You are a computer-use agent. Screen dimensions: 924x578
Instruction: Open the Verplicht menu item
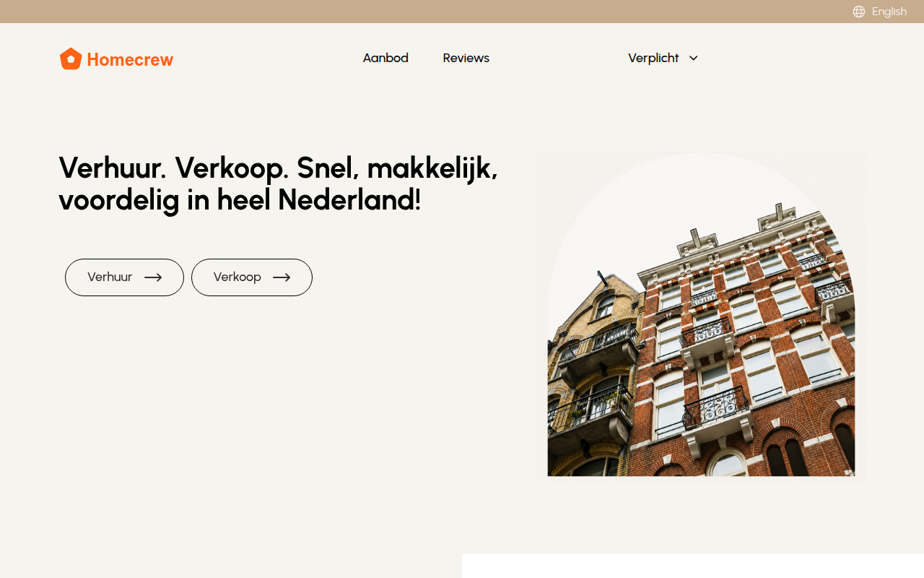click(x=653, y=58)
